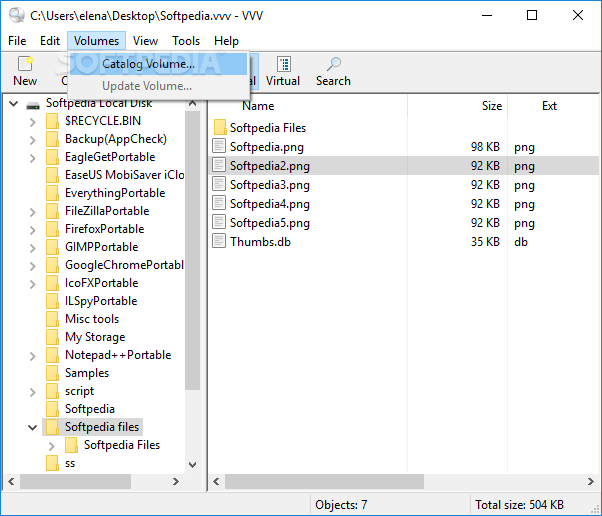
Task: Click file icon of Thumbs.db
Action: pos(219,241)
